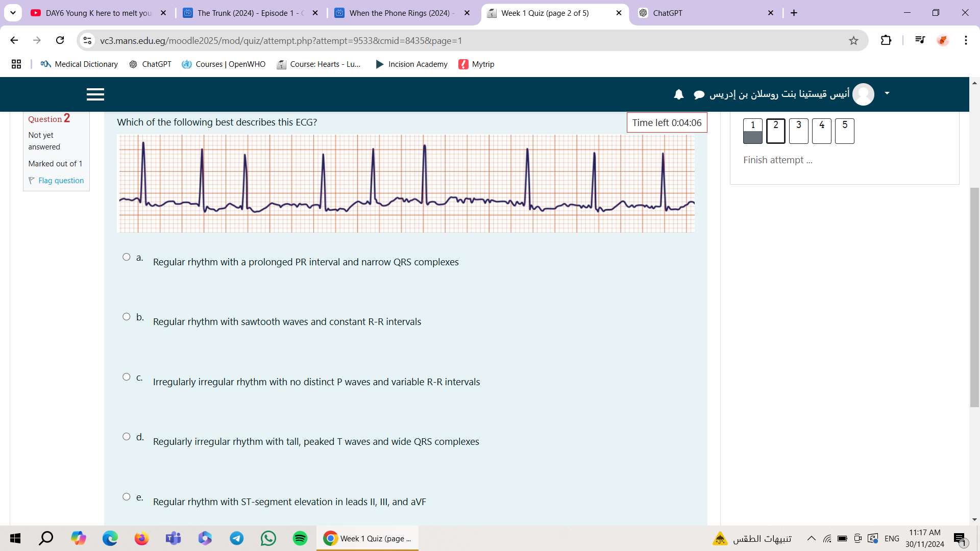Open the Chrome three-dot menu
The image size is (980, 551).
click(x=966, y=40)
